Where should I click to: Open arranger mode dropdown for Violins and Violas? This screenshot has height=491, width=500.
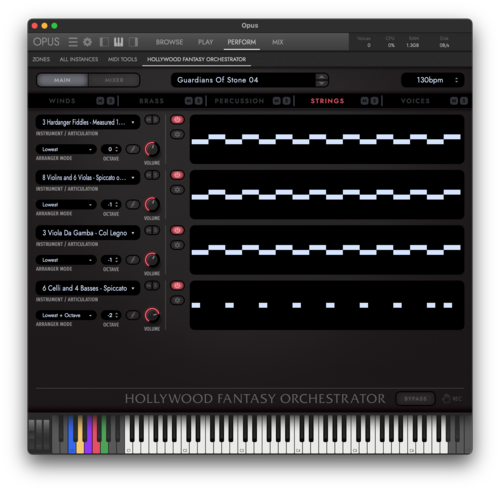66,204
